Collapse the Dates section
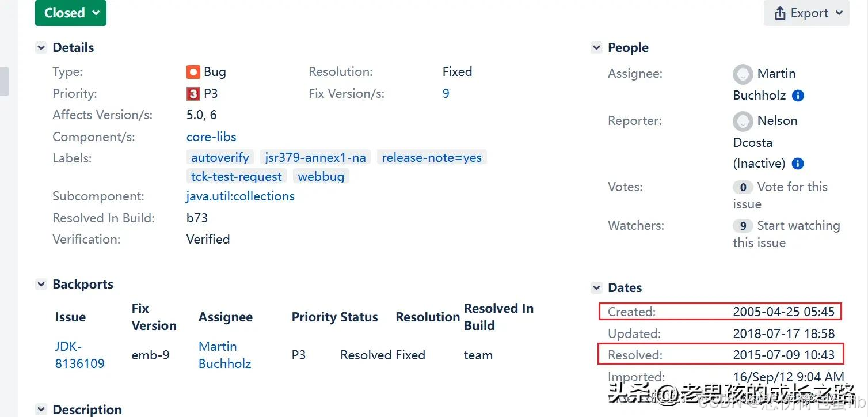 pyautogui.click(x=596, y=287)
